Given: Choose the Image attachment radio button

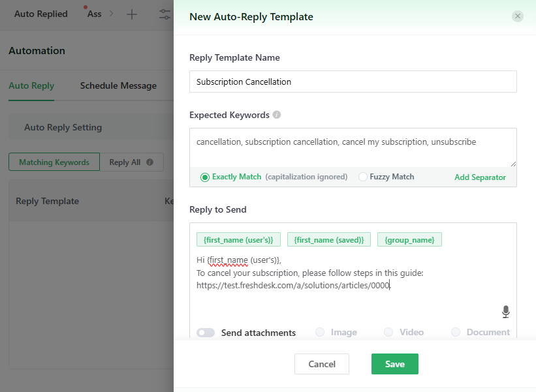Looking at the screenshot, I should tap(320, 332).
